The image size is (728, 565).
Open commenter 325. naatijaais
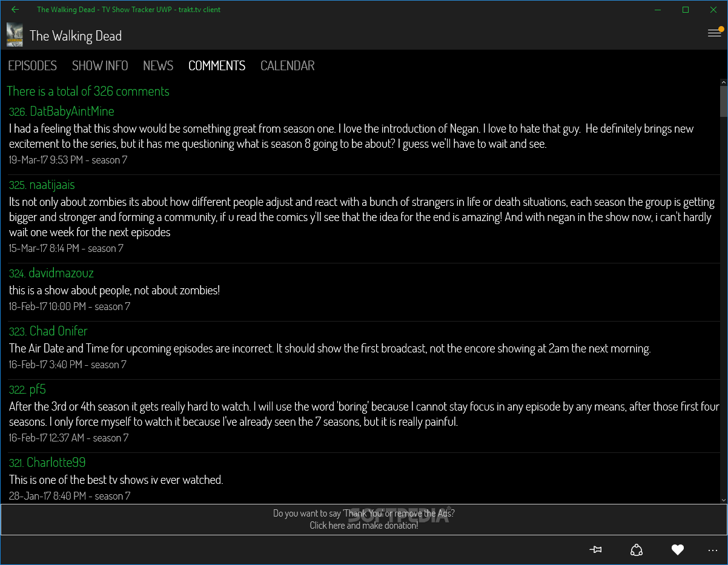click(42, 184)
